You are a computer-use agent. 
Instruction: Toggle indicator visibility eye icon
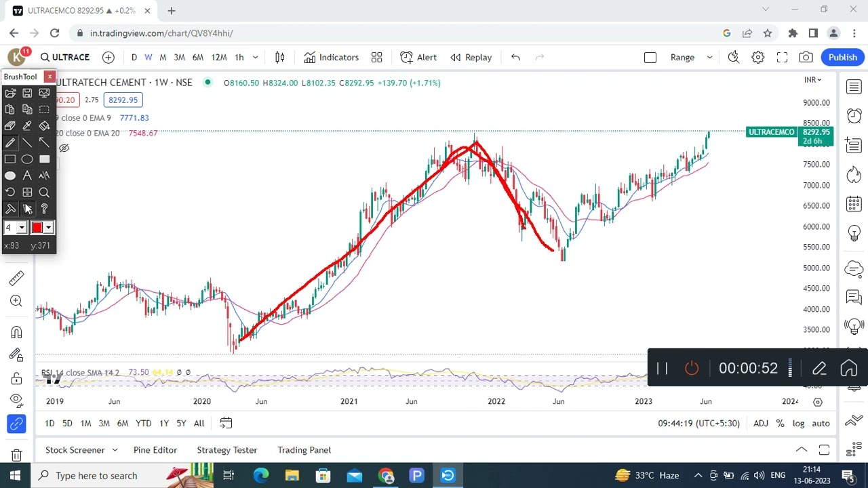point(64,148)
